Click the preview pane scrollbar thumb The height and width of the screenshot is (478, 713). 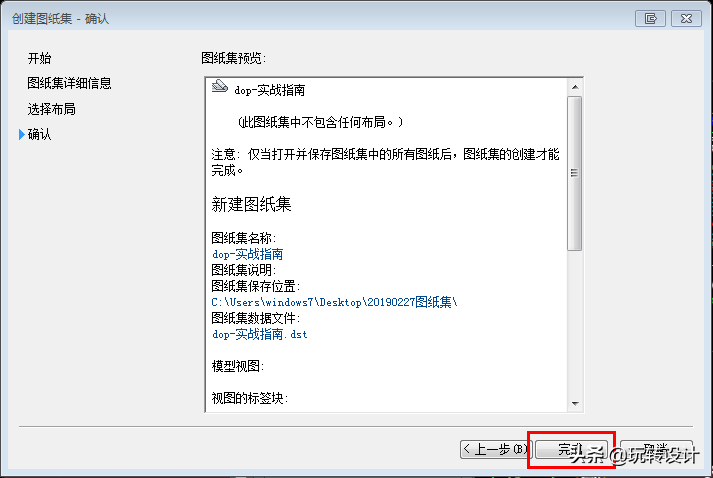(x=575, y=173)
